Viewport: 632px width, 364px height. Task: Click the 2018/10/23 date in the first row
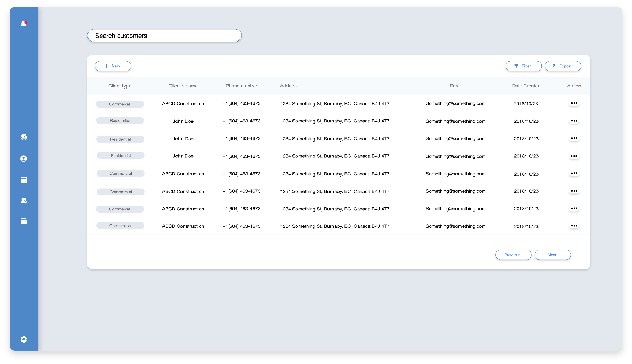(x=526, y=104)
